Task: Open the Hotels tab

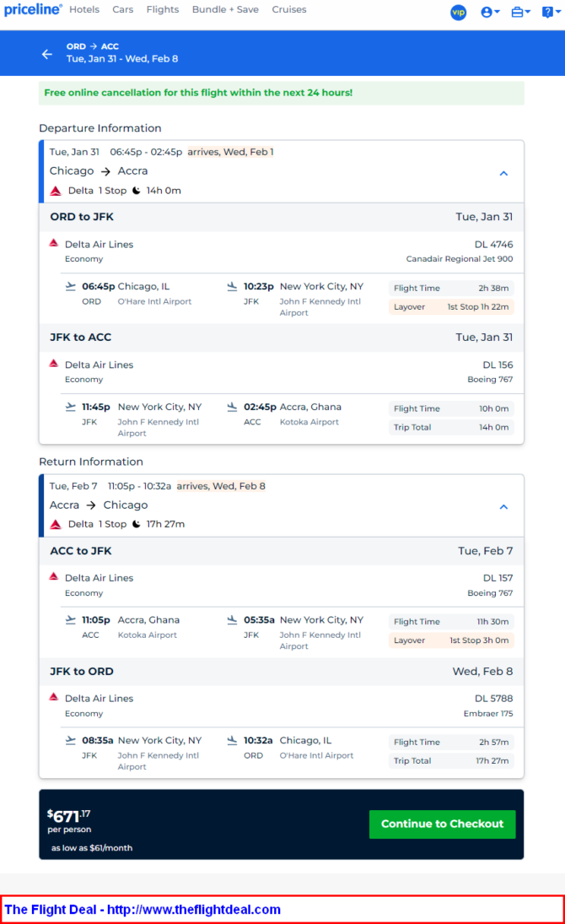Action: coord(84,9)
